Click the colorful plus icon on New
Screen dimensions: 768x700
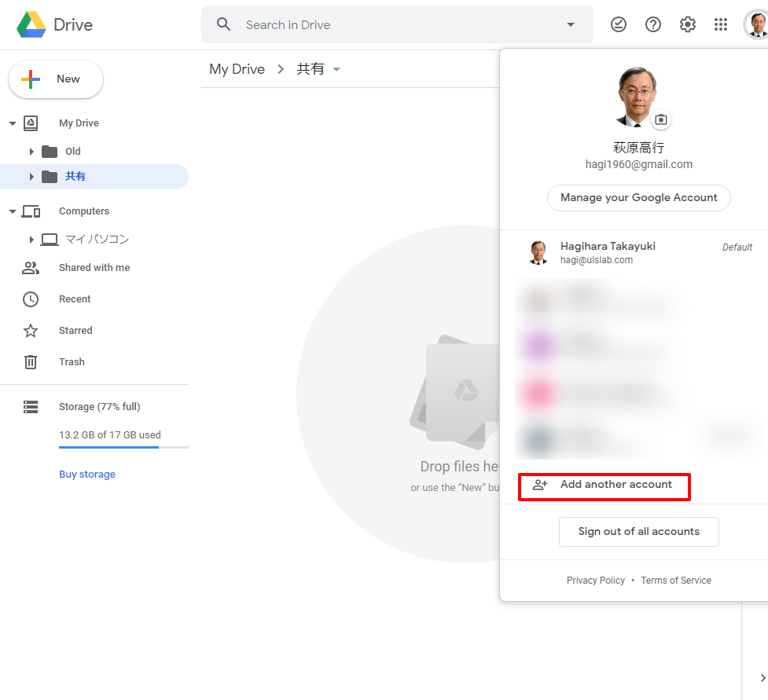[x=31, y=79]
